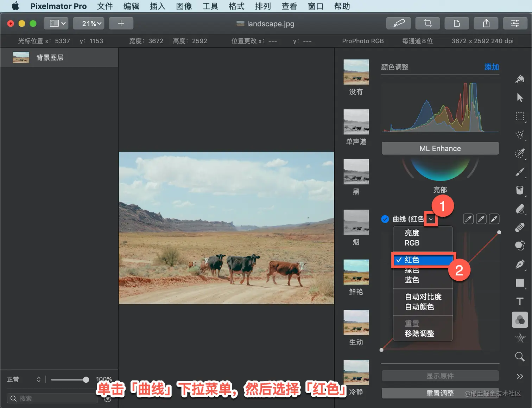Choose 自动对比度 from the curves menu
Screen dimensions: 532x408
423,297
